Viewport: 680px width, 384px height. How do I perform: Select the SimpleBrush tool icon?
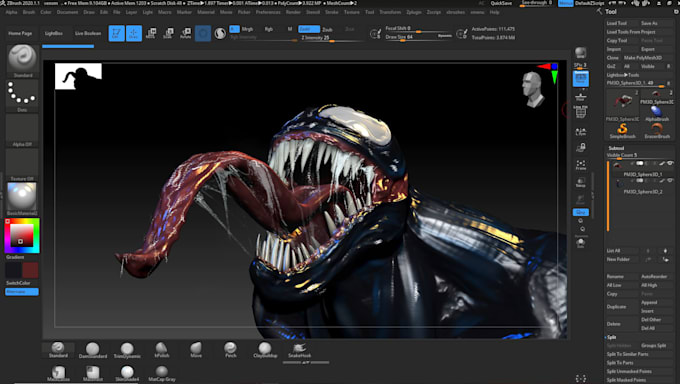[x=622, y=130]
